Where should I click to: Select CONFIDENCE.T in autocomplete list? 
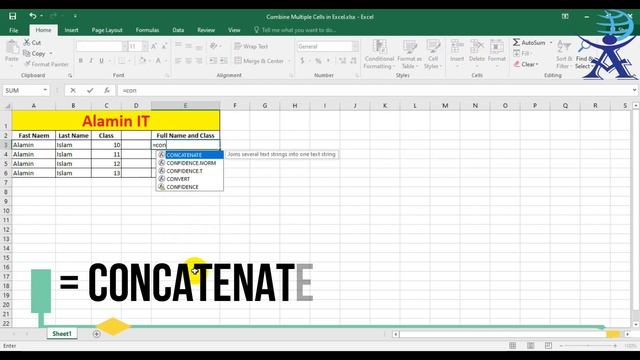point(190,171)
